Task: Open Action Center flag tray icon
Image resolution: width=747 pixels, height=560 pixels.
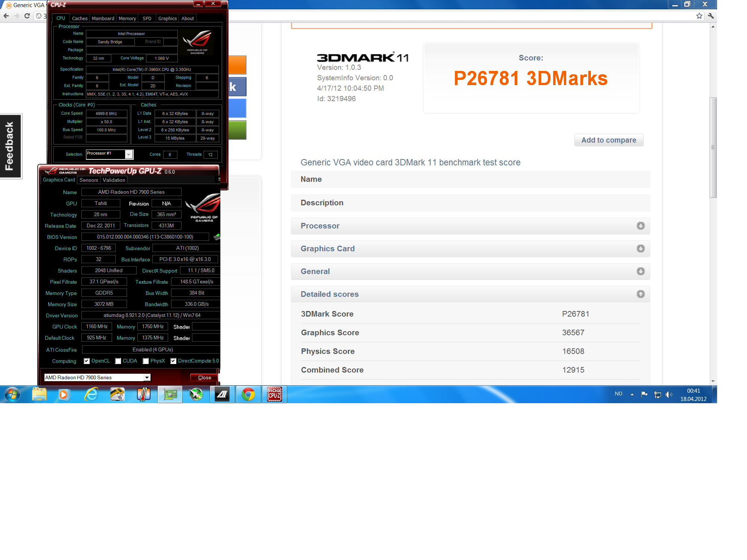Action: [645, 394]
